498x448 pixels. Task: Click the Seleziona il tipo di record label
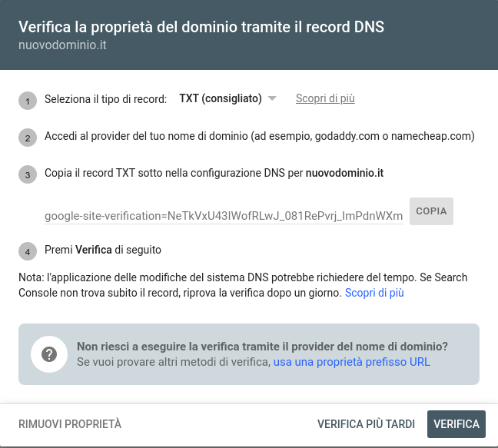105,98
